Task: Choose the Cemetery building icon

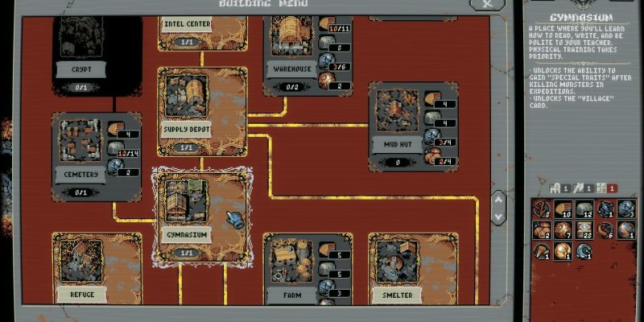Action: [79, 143]
